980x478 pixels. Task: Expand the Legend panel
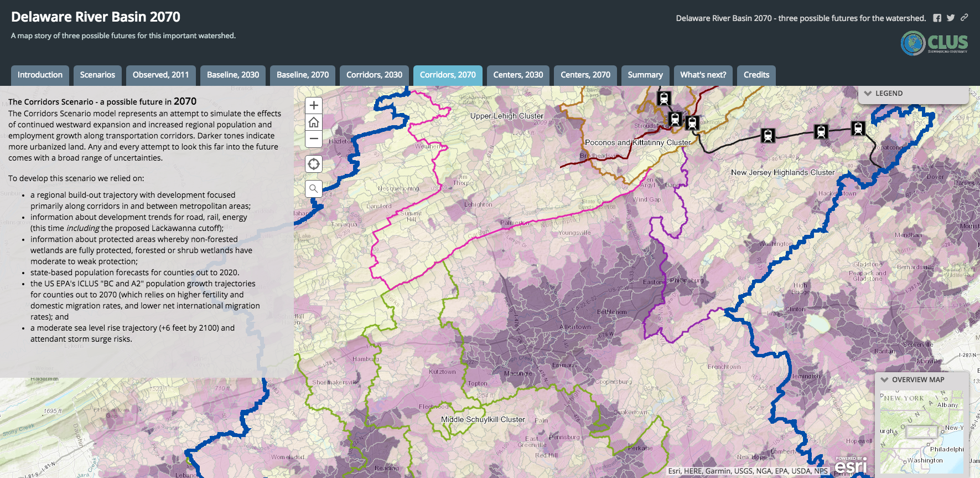click(x=913, y=94)
